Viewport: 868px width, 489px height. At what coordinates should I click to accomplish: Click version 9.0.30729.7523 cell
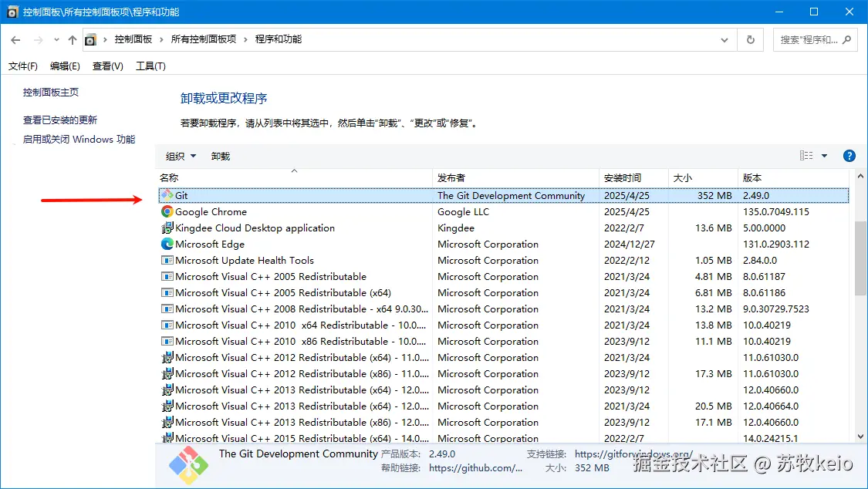coord(776,309)
